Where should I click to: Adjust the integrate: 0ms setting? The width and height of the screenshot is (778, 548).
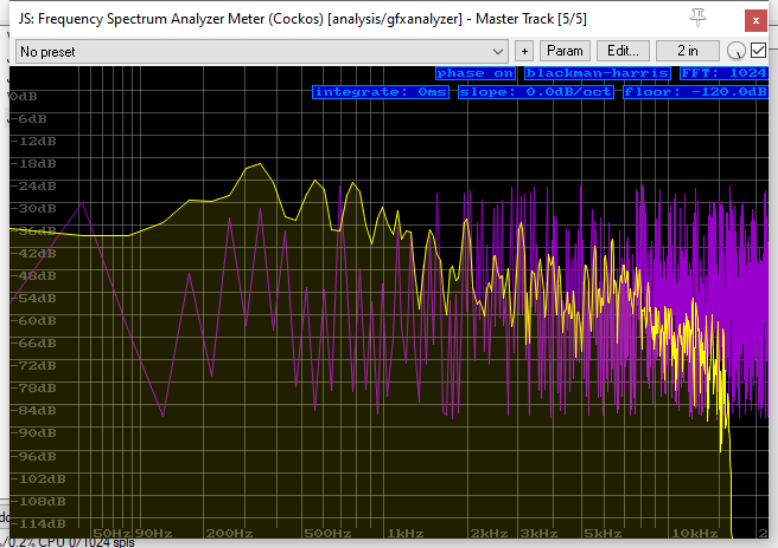381,92
